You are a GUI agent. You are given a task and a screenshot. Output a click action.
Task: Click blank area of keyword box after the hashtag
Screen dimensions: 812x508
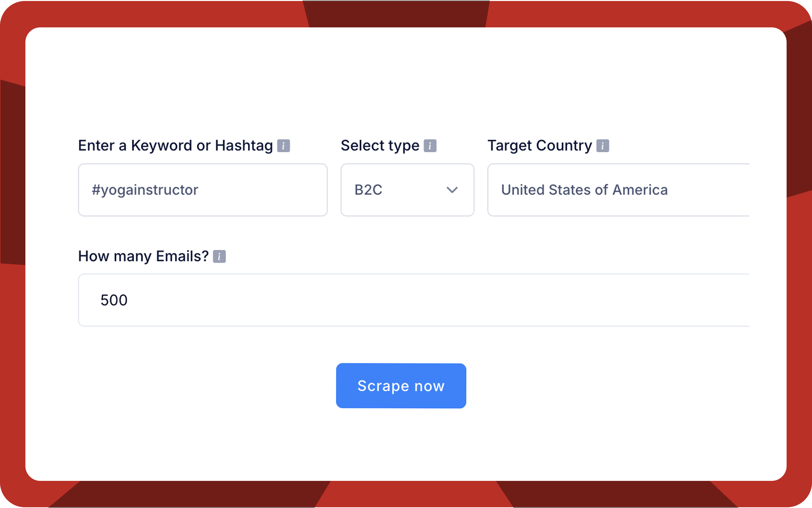(x=262, y=190)
